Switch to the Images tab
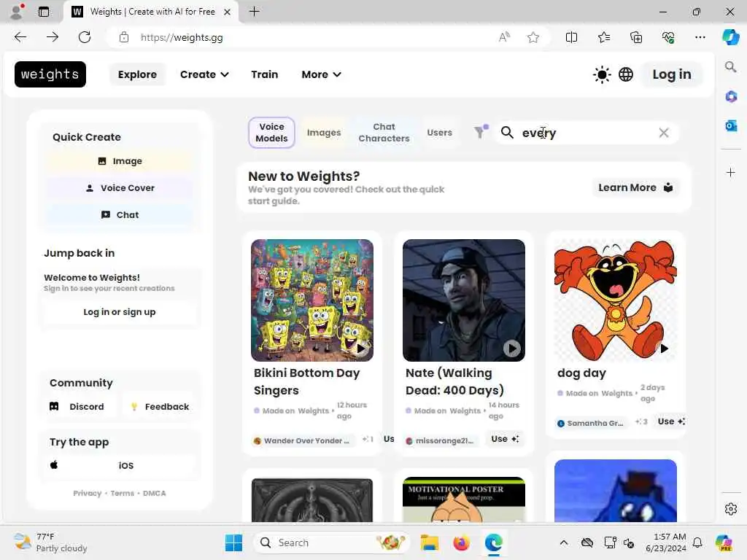Viewport: 747px width, 560px height. [x=324, y=133]
